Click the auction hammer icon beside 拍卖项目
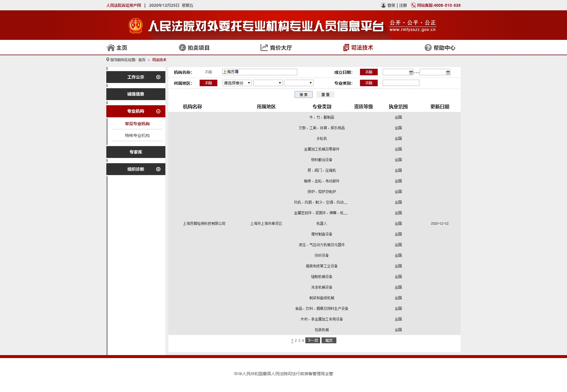Viewport: 567px width, 392px height. click(x=182, y=48)
